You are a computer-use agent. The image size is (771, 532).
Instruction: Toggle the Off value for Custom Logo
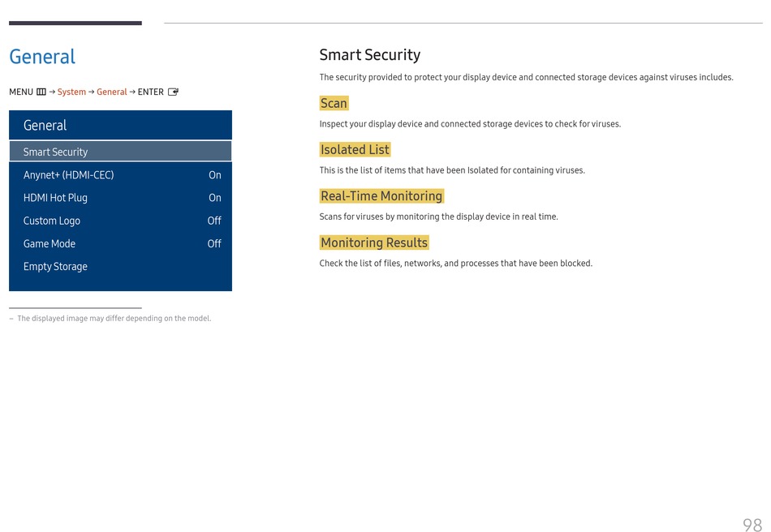(213, 221)
